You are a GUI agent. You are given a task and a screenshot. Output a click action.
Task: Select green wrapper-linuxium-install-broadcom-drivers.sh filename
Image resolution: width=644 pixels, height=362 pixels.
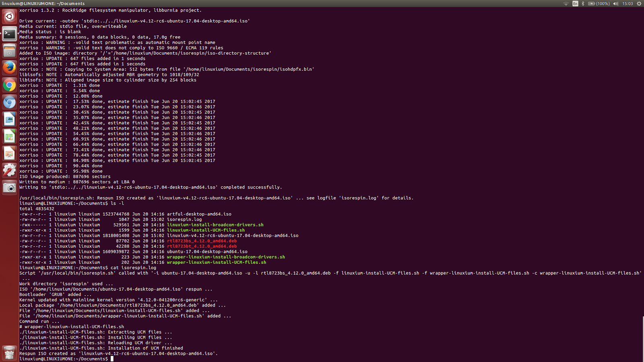pyautogui.click(x=226, y=257)
